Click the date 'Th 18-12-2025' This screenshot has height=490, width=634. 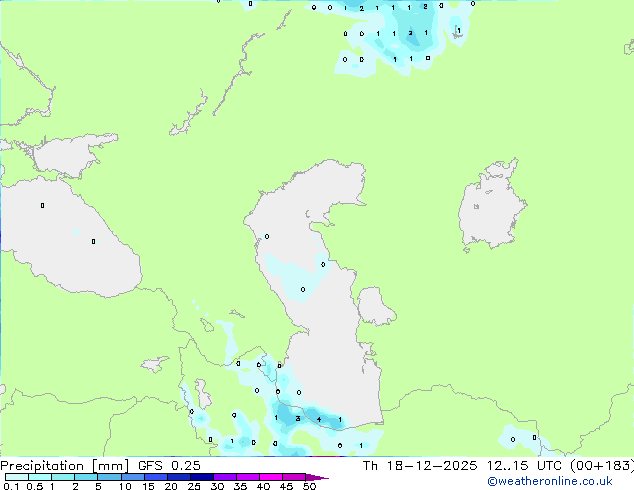click(x=419, y=466)
